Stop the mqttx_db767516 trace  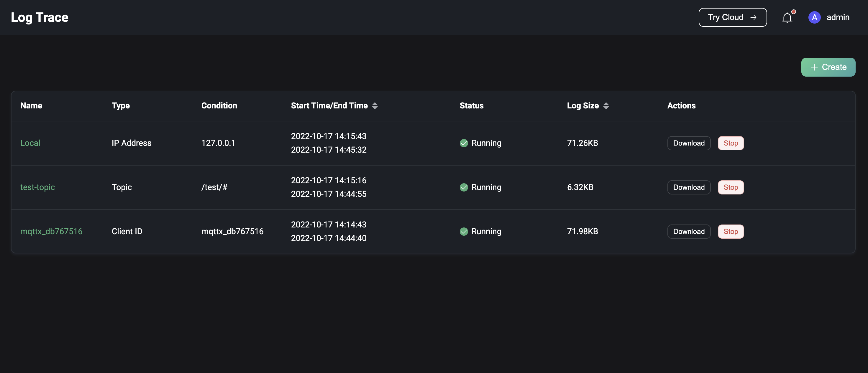pos(731,232)
